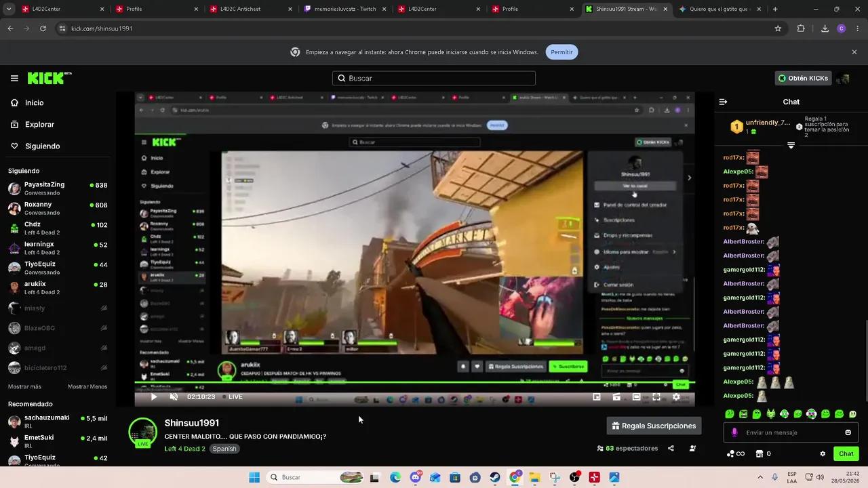Open the Kick shop icon in chat
Image resolution: width=868 pixels, height=488 pixels.
coord(759,453)
